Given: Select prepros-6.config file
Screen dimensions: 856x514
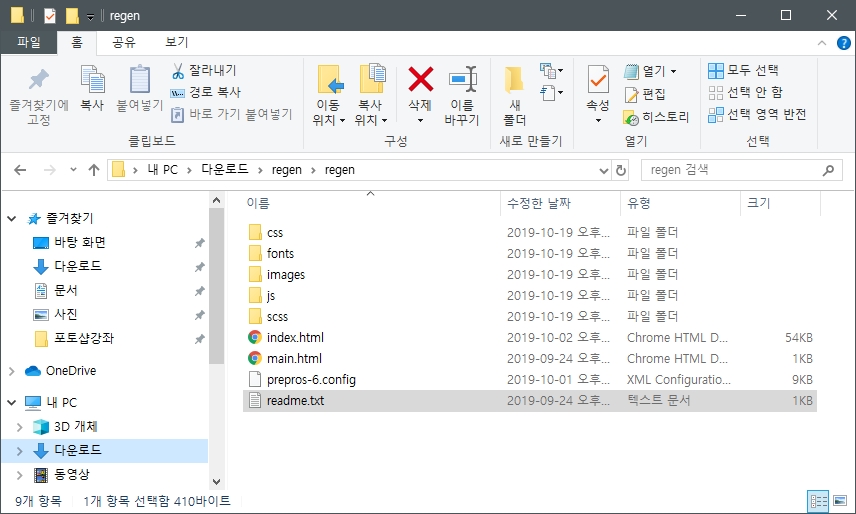Looking at the screenshot, I should point(311,380).
